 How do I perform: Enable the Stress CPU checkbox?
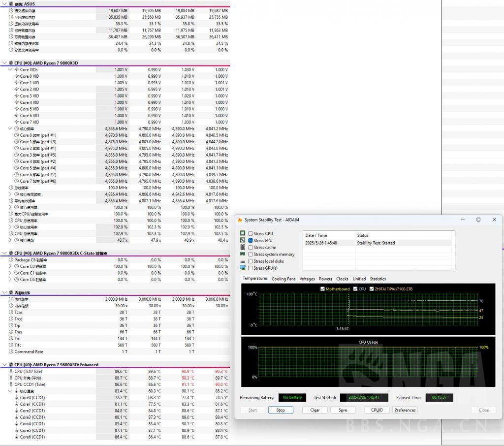click(251, 234)
